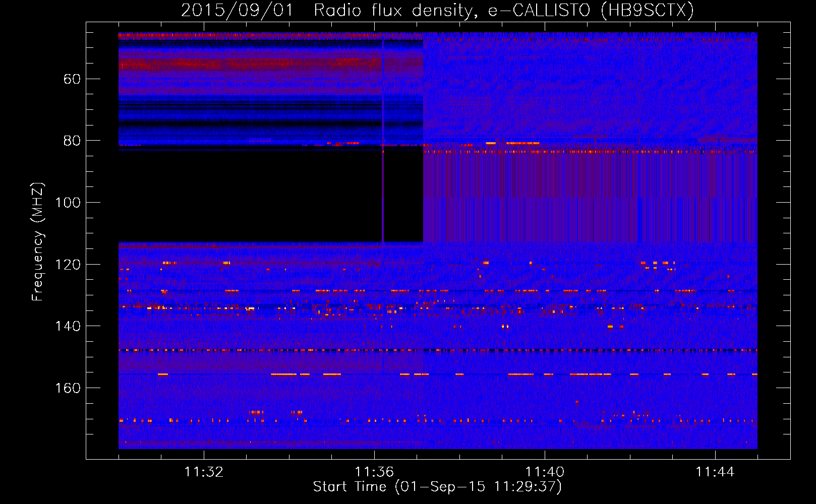Viewport: 816px width, 504px height.
Task: Click the 160 frequency tick label
Action: pyautogui.click(x=68, y=388)
